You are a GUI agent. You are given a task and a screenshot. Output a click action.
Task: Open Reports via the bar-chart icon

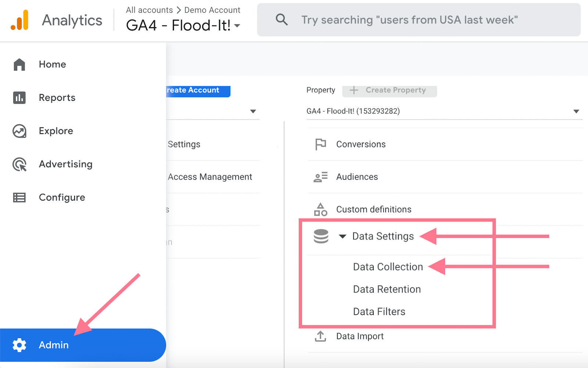tap(19, 98)
